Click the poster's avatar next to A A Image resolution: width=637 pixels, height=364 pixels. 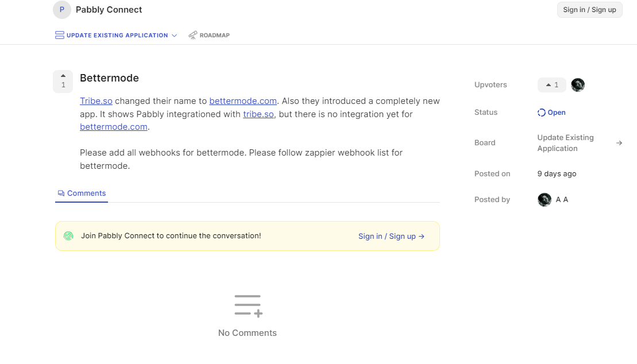[x=545, y=199]
